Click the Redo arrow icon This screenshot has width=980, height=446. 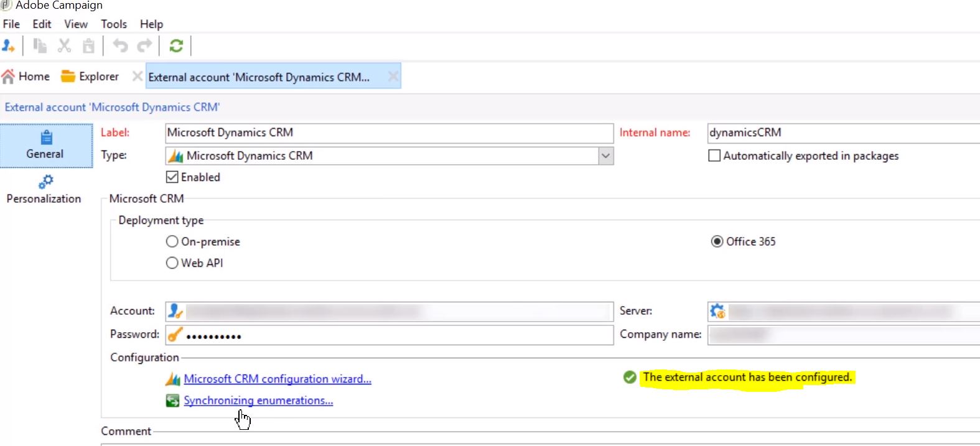pyautogui.click(x=144, y=46)
